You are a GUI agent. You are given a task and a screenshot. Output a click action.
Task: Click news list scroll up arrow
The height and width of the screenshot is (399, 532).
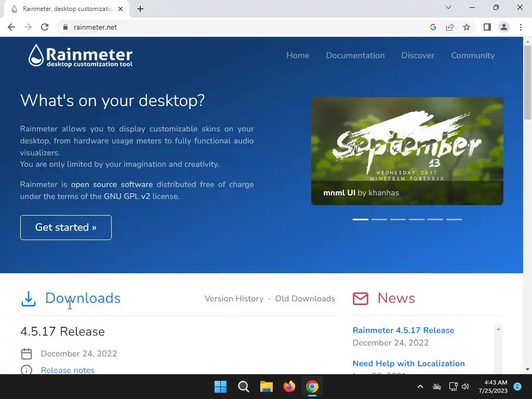pos(498,329)
